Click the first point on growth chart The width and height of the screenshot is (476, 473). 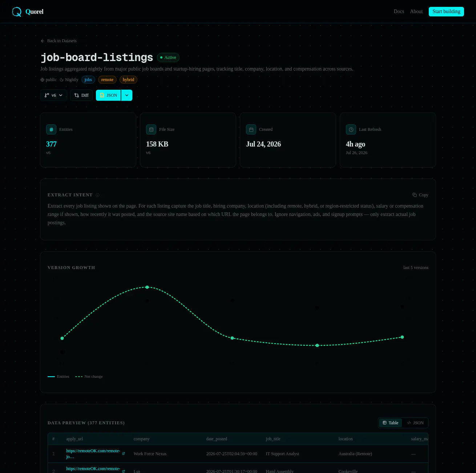pyautogui.click(x=62, y=338)
